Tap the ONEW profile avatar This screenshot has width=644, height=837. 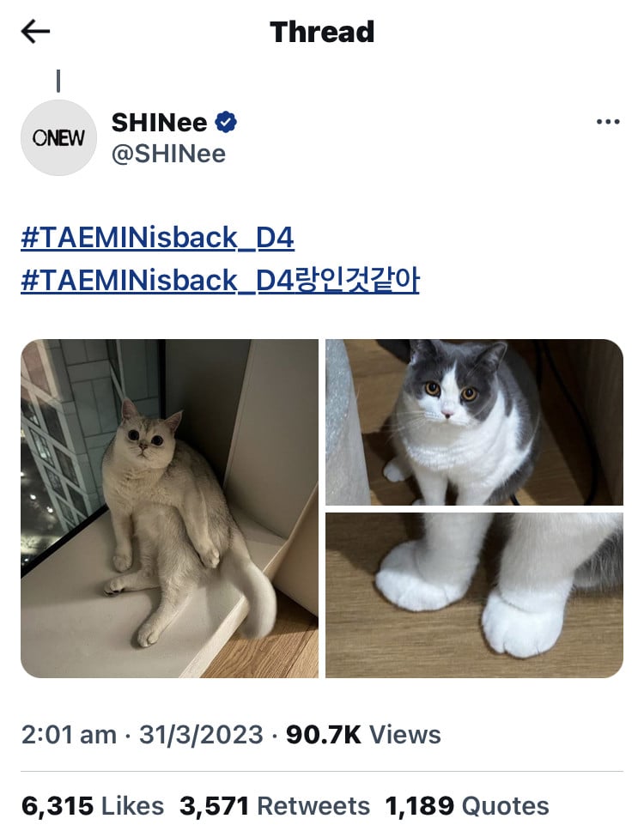[x=58, y=137]
